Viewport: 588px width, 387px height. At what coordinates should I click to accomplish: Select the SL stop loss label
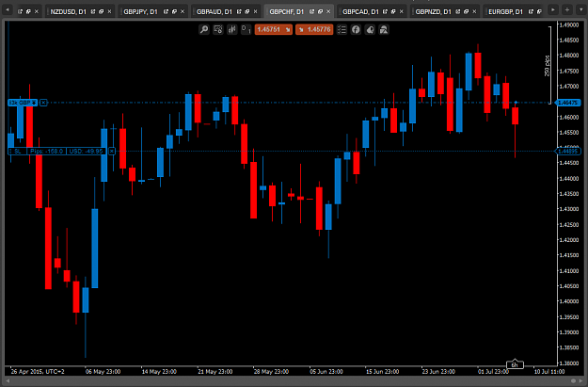[17, 152]
